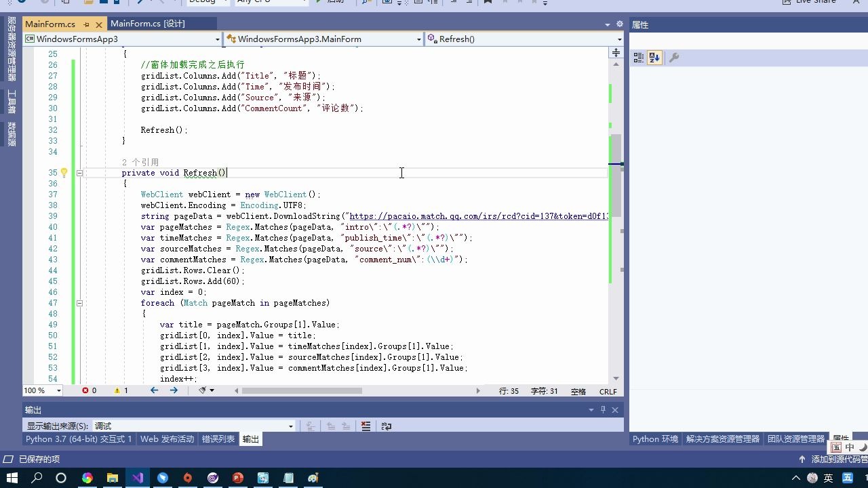
Task: Click the find message in code icon
Action: click(311, 426)
